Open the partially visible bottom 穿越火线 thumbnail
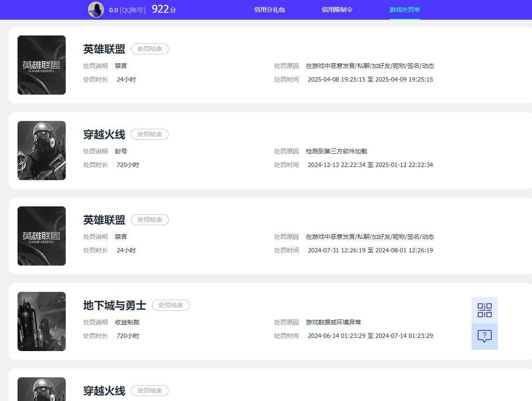Image resolution: width=532 pixels, height=401 pixels. [x=42, y=389]
